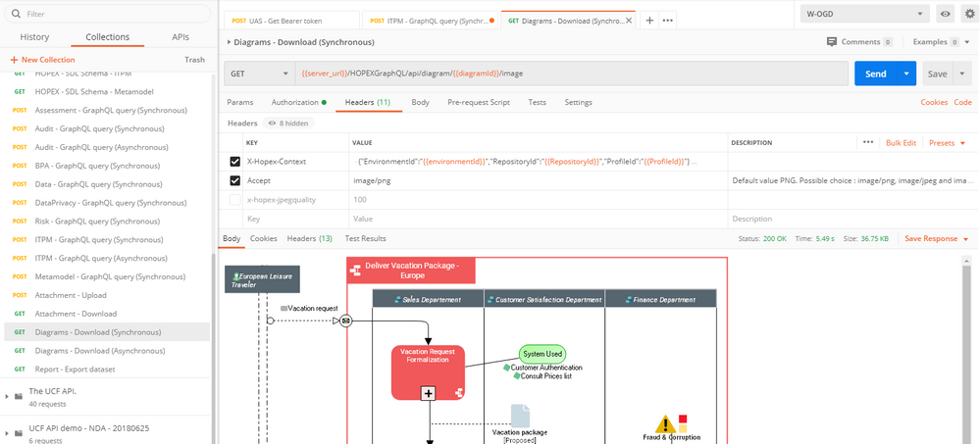
Task: Expand The UCF API collection folder
Action: click(19, 396)
